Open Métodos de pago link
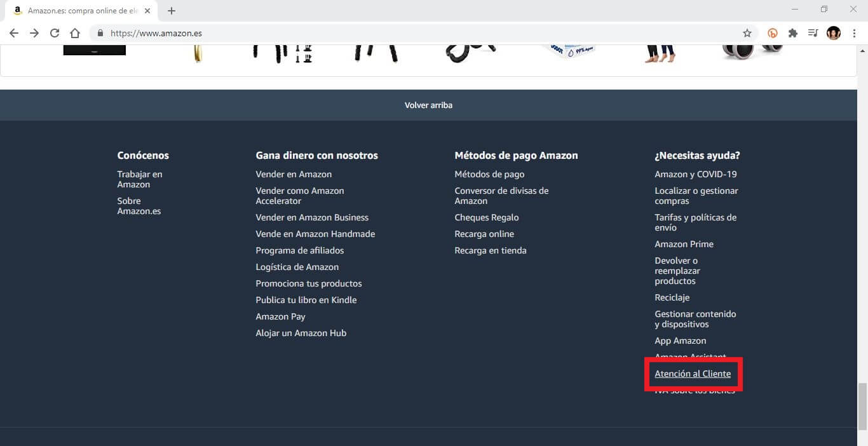This screenshot has height=446, width=868. 489,174
